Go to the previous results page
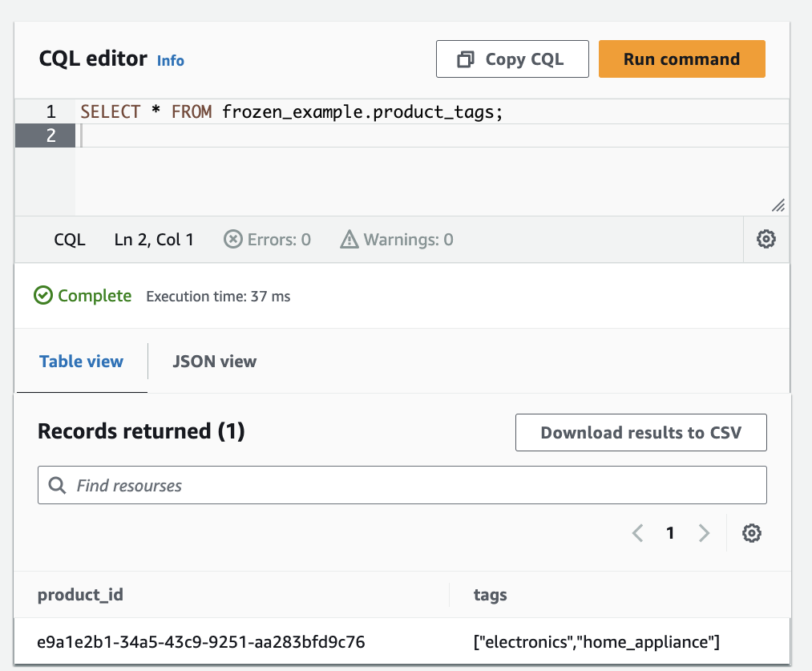The height and width of the screenshot is (671, 812). [638, 533]
